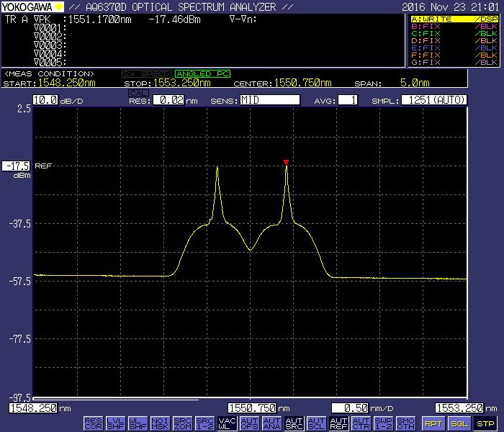The image size is (504, 432).
Task: Click the CAL indicator above RES
Action: [x=138, y=93]
